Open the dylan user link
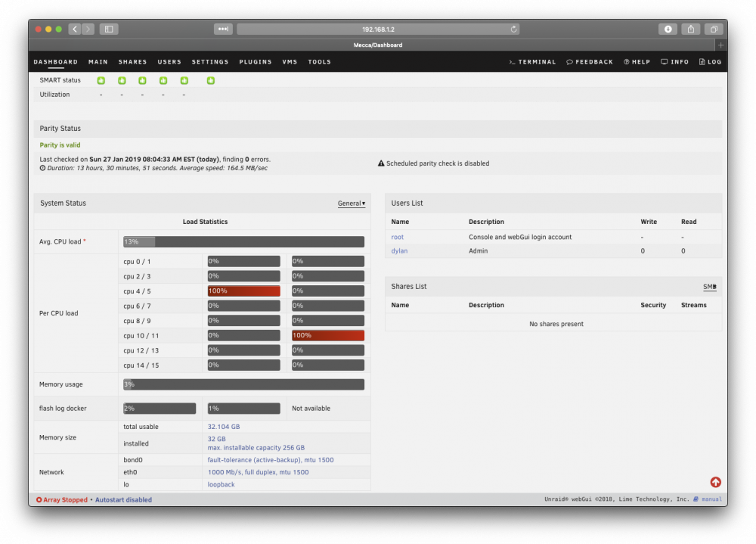Viewport: 756px width, 544px height. (399, 251)
